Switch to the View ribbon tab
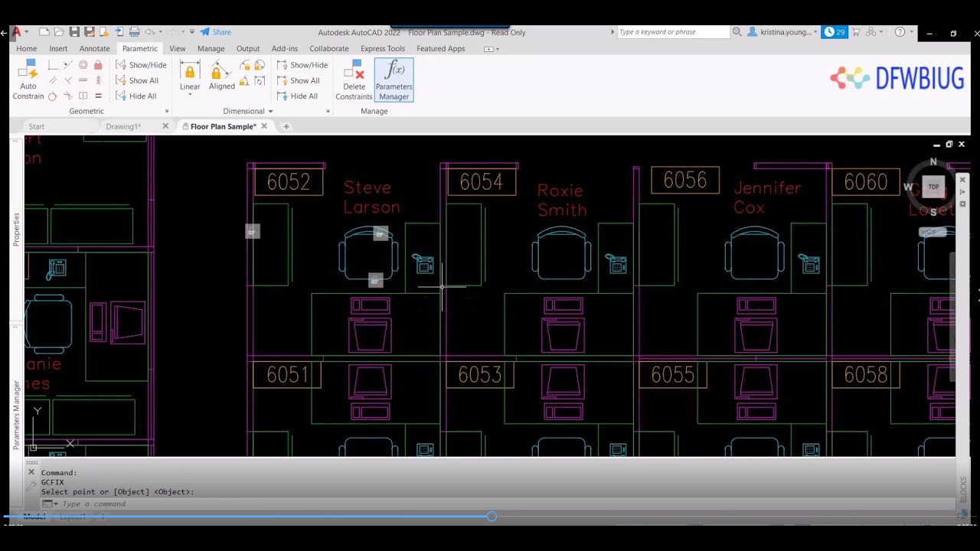Image resolution: width=980 pixels, height=551 pixels. (x=177, y=48)
